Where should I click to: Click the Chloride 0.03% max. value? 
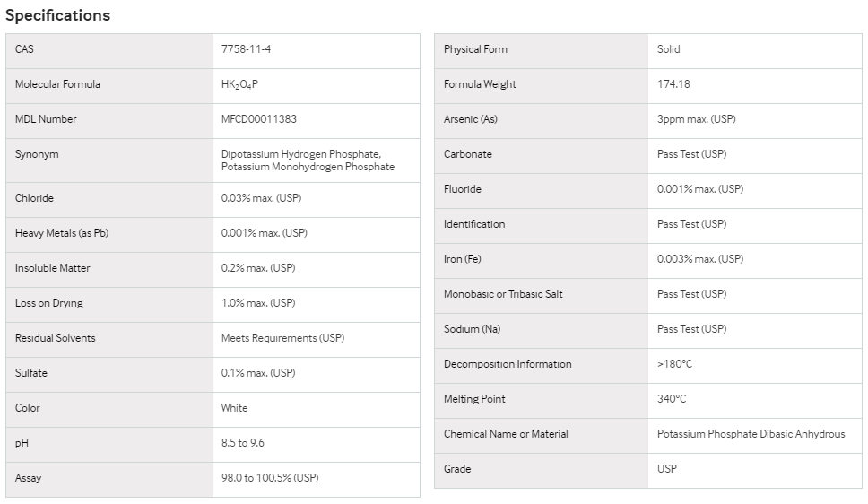(x=261, y=198)
